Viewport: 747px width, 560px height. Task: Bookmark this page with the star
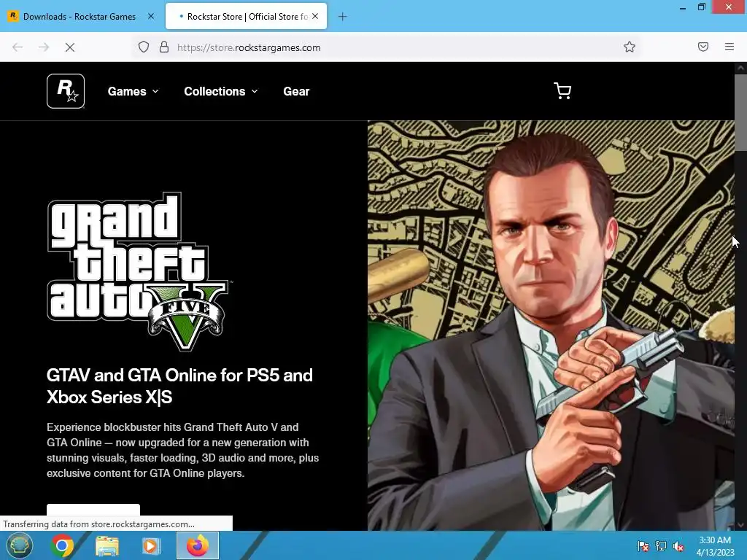pos(630,47)
